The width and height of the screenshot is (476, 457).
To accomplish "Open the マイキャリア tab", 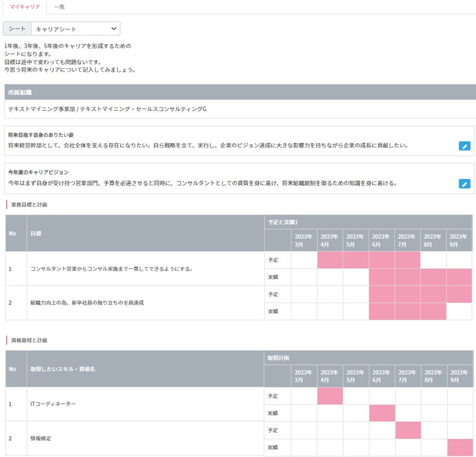I will pyautogui.click(x=25, y=7).
